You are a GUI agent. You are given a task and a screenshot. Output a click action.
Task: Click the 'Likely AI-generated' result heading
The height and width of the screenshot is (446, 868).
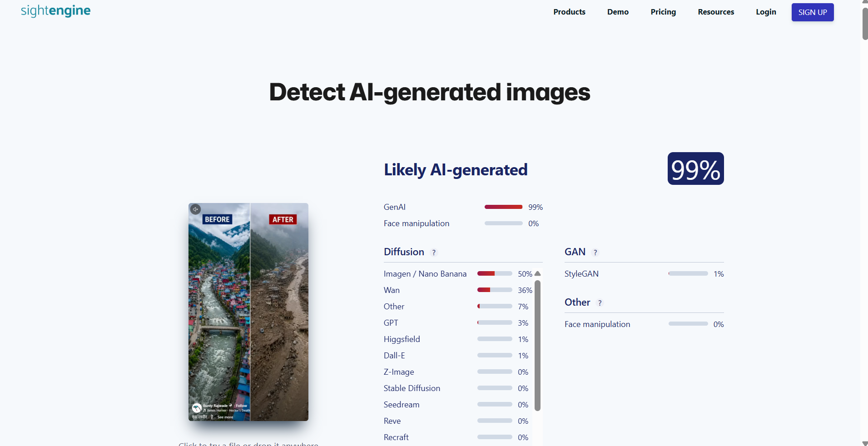pos(456,170)
